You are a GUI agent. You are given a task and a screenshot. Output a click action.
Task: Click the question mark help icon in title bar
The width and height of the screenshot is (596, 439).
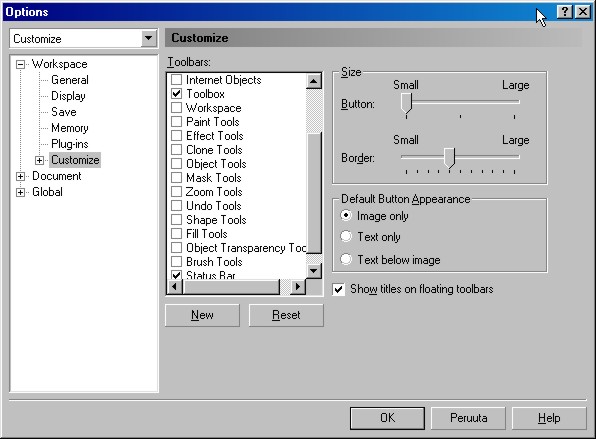[565, 12]
